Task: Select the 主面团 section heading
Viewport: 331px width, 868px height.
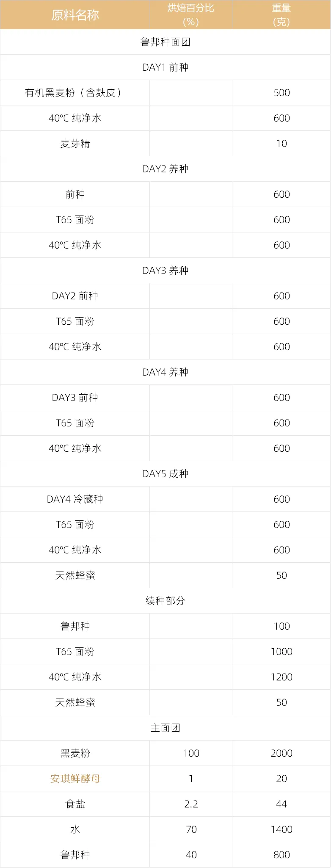Action: coord(165,728)
